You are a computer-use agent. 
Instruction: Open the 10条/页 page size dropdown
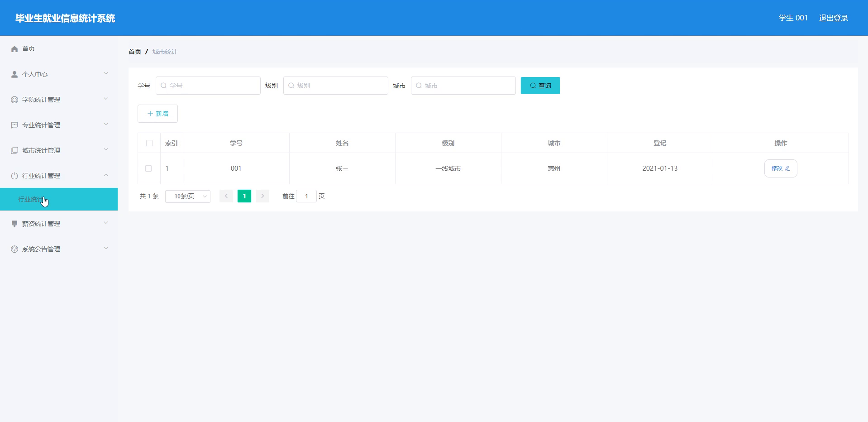[x=188, y=196]
